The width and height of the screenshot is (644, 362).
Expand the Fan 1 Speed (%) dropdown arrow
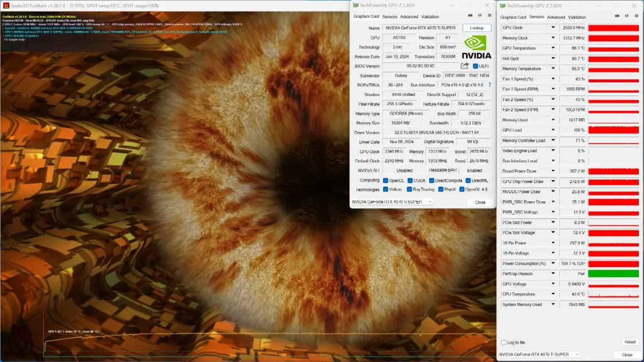[x=553, y=79]
